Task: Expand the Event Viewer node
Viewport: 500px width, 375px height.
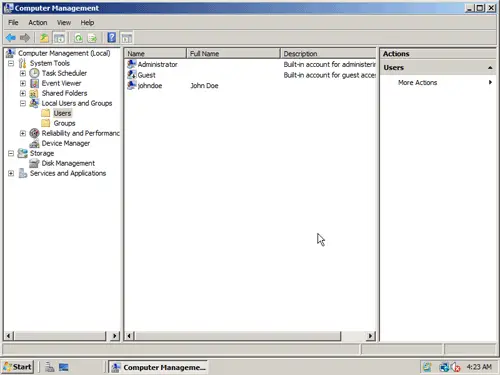Action: 23,83
